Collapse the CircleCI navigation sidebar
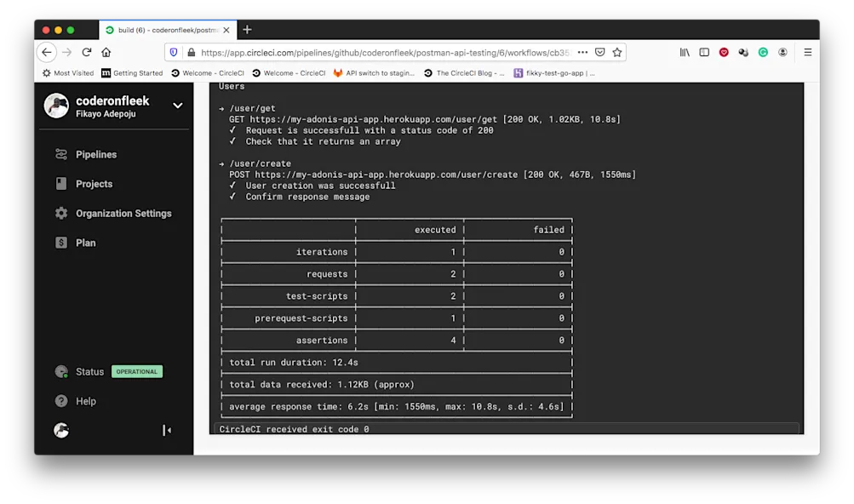The image size is (854, 504). pos(167,430)
